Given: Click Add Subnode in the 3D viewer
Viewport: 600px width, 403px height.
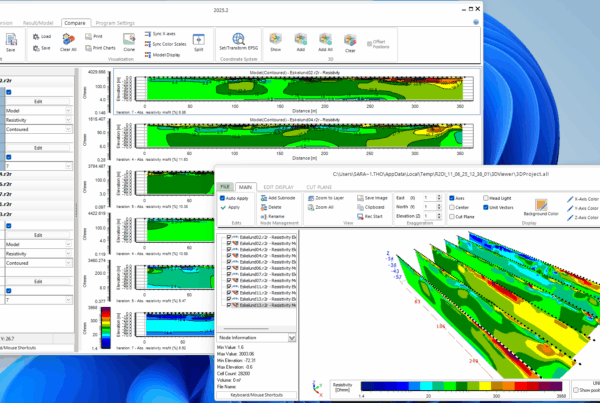Looking at the screenshot, I should pos(278,198).
